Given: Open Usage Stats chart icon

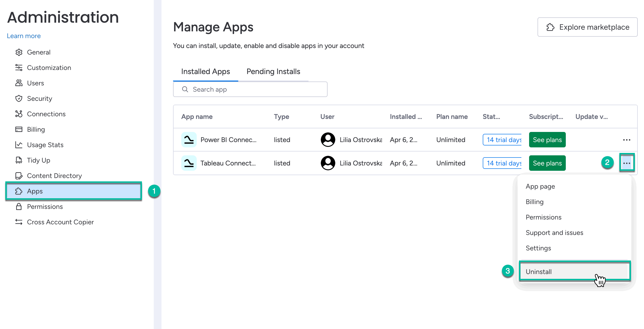Looking at the screenshot, I should click(x=19, y=145).
